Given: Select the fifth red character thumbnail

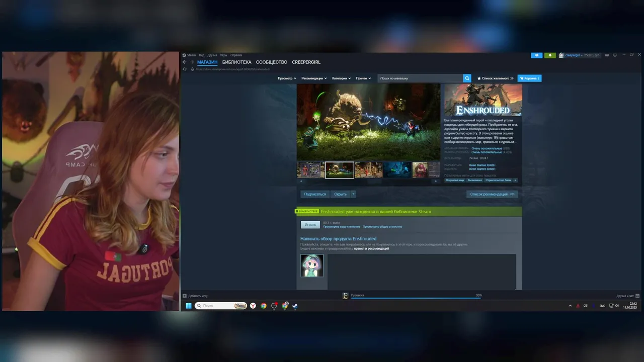Looking at the screenshot, I should tap(426, 170).
